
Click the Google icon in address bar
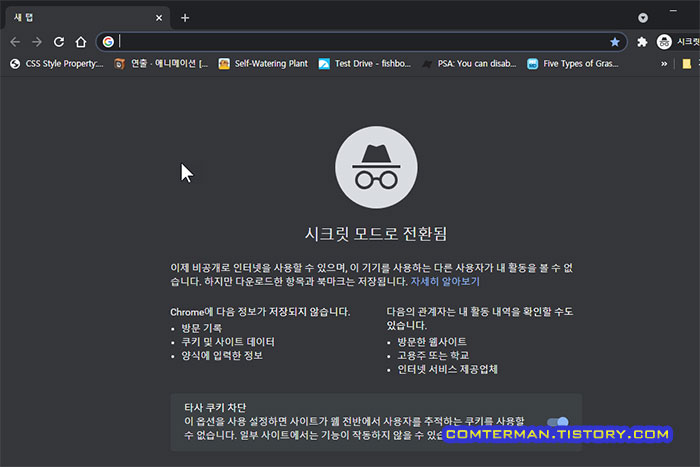pos(108,42)
